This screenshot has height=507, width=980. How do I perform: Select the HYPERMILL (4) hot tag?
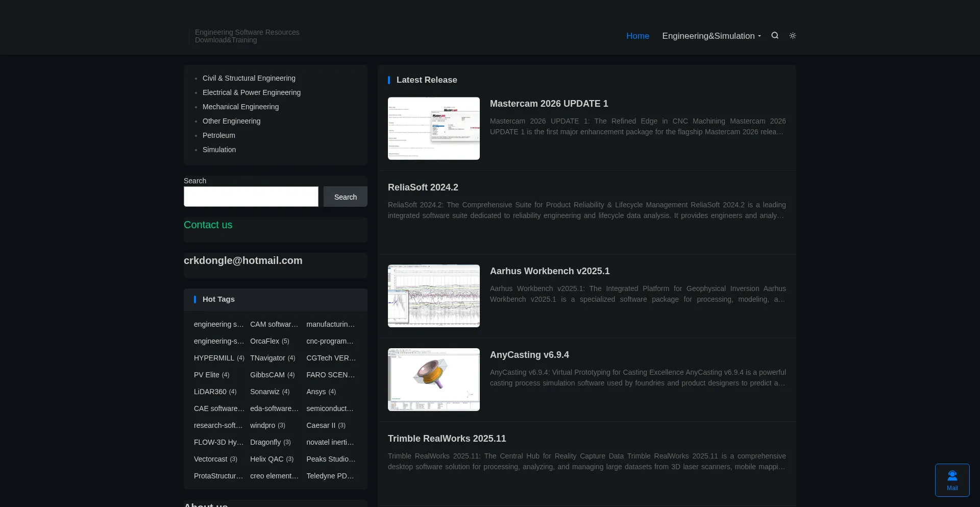[219, 358]
